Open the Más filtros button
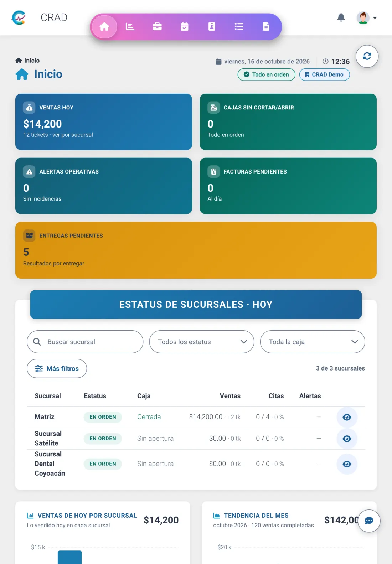Image resolution: width=392 pixels, height=564 pixels. tap(57, 368)
